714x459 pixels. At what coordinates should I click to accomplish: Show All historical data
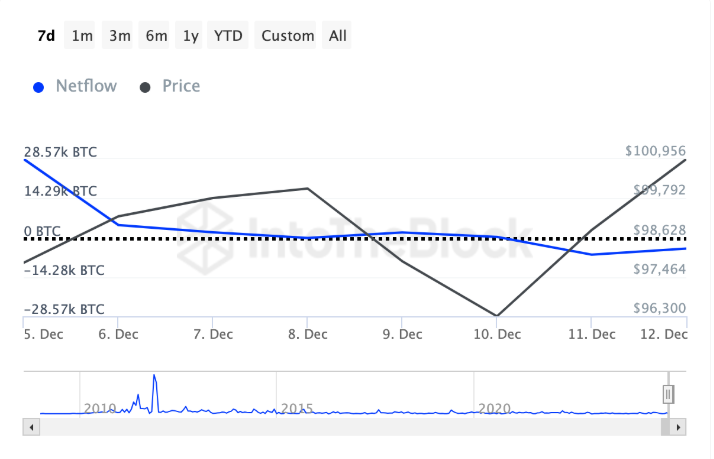coord(337,35)
